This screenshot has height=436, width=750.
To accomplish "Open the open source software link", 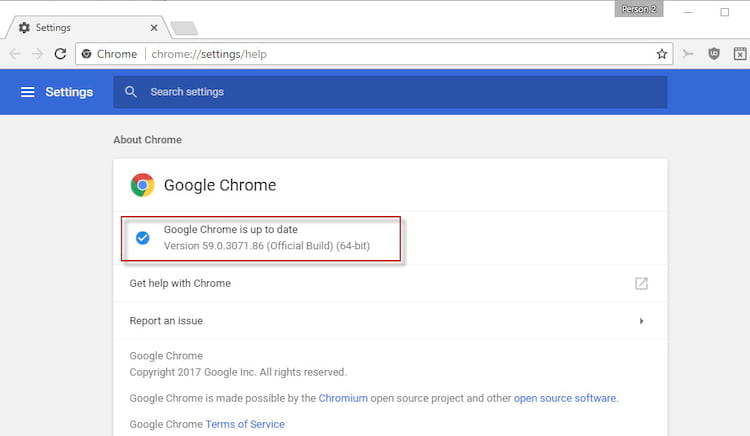I will (x=565, y=398).
